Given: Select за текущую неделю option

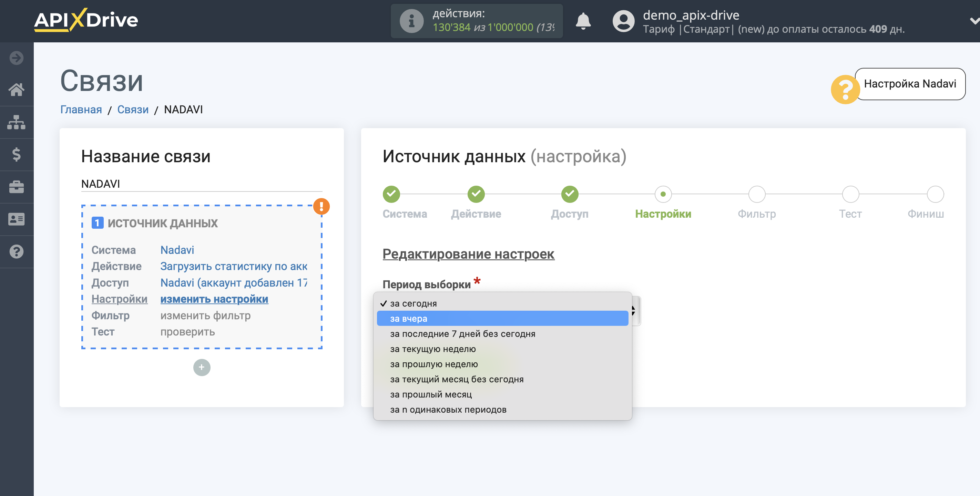Looking at the screenshot, I should point(502,349).
